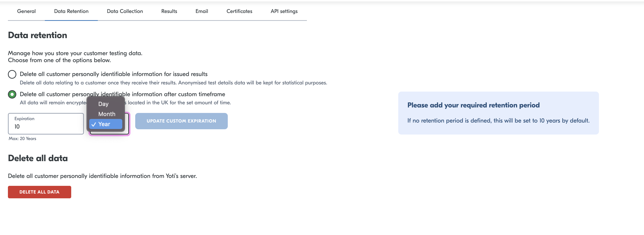Click Update Custom Expiration button
The height and width of the screenshot is (235, 644).
point(181,121)
